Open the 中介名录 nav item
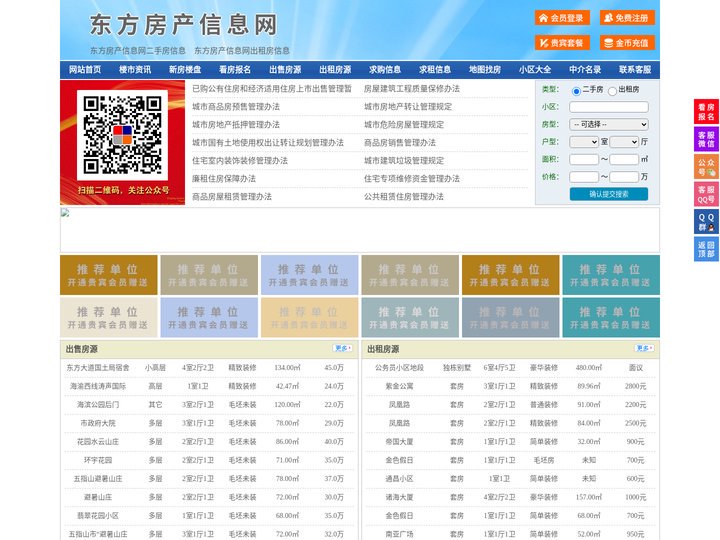The image size is (720, 540). click(585, 70)
